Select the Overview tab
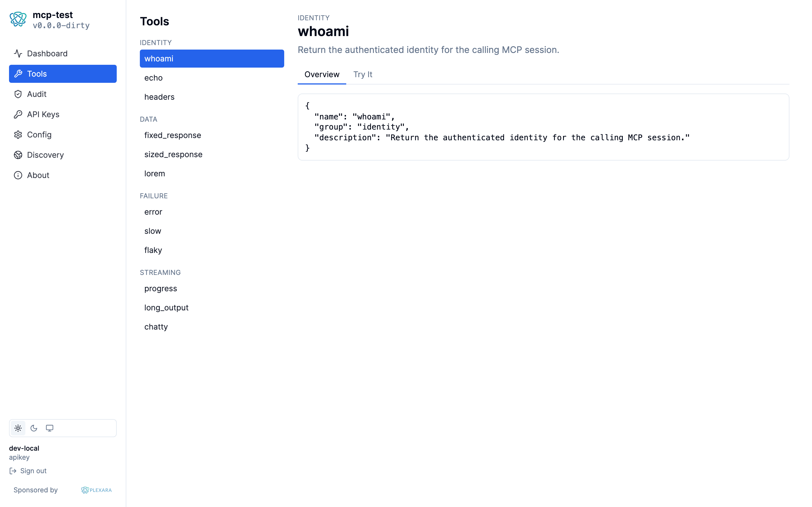 (322, 74)
